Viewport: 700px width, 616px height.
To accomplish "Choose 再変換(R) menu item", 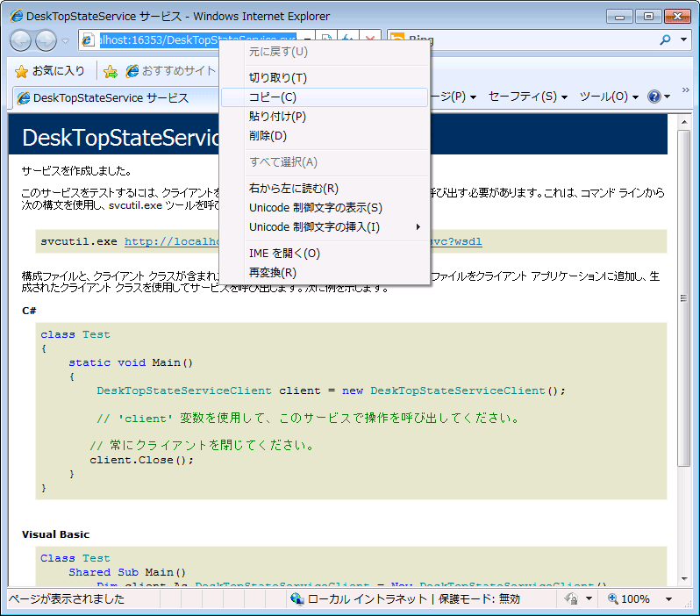I will [x=325, y=273].
